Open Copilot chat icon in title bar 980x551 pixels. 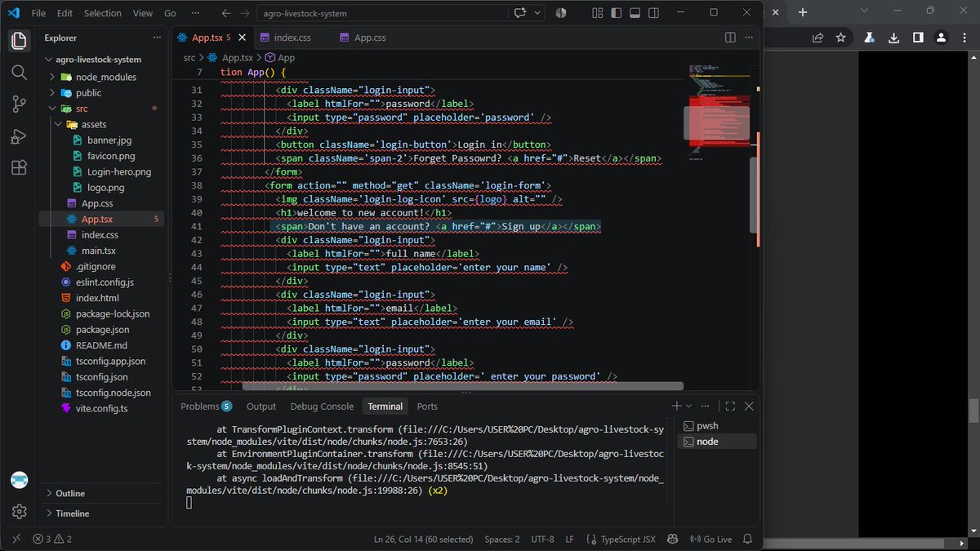[519, 13]
